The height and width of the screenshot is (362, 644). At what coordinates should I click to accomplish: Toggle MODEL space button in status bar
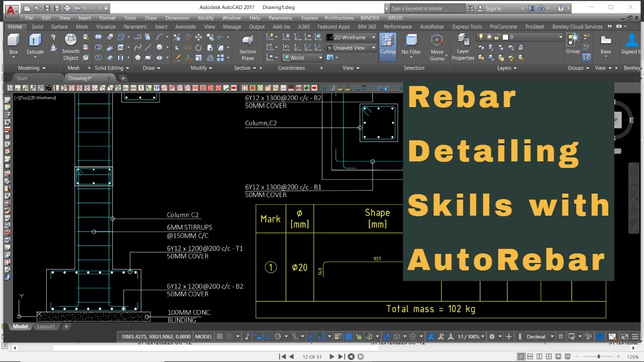(x=204, y=336)
